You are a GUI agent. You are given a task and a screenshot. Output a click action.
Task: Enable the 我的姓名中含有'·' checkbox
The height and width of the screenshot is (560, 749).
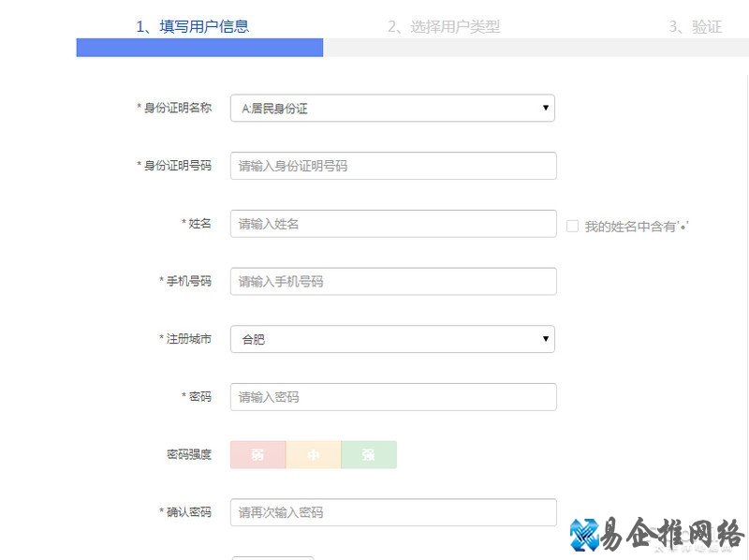[x=572, y=224]
